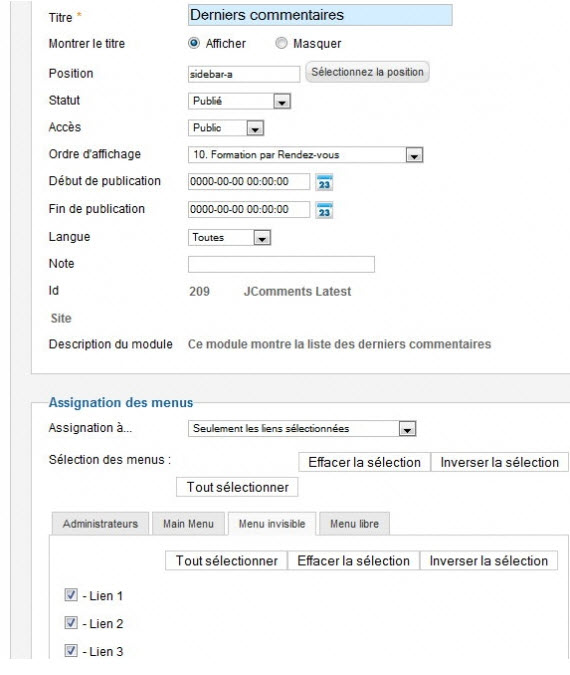
Task: Uncheck the Lien 2 checkbox
Action: tap(71, 622)
